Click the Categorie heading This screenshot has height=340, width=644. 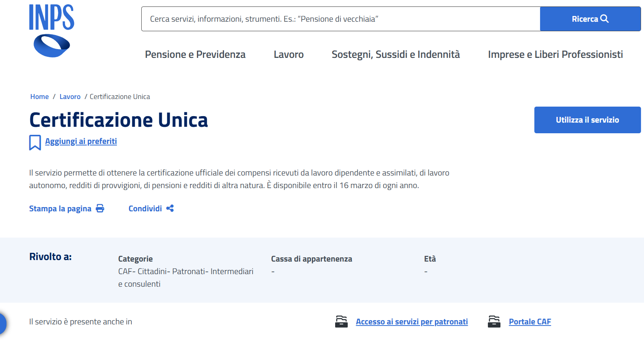click(135, 259)
